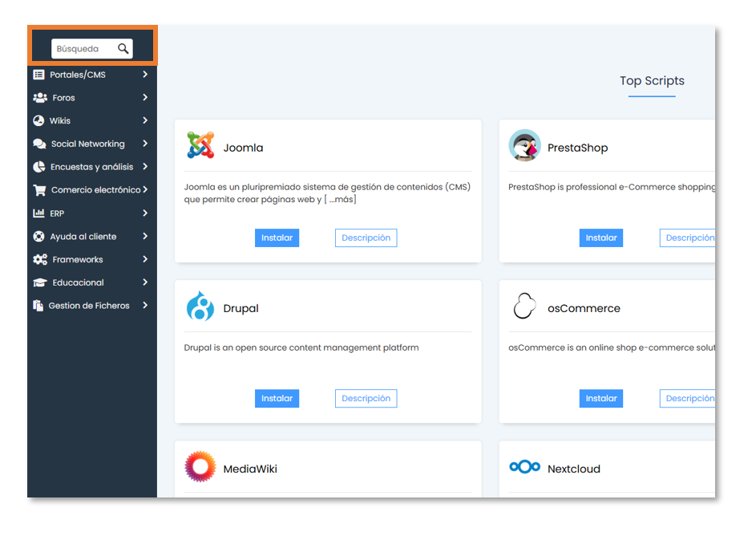Click the Nextcloud logo
Screen dimensions: 756x540
[x=525, y=467]
